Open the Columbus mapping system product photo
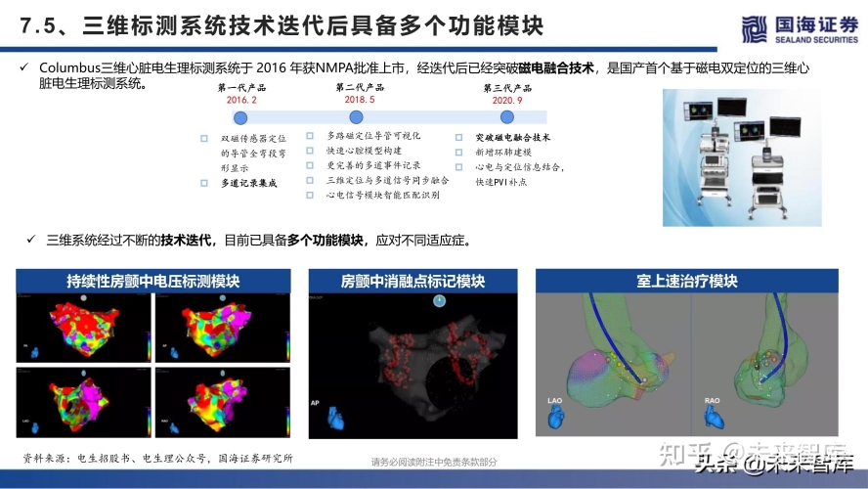The image size is (868, 489). click(x=742, y=157)
